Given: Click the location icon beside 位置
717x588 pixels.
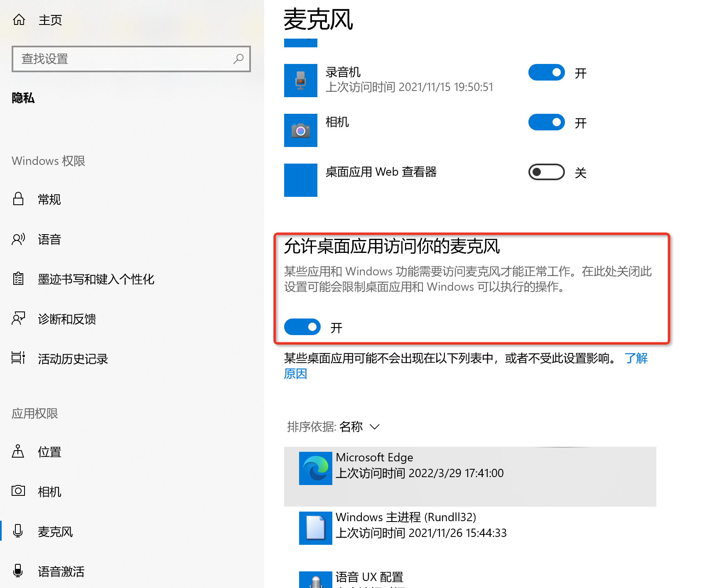Looking at the screenshot, I should click(18, 451).
